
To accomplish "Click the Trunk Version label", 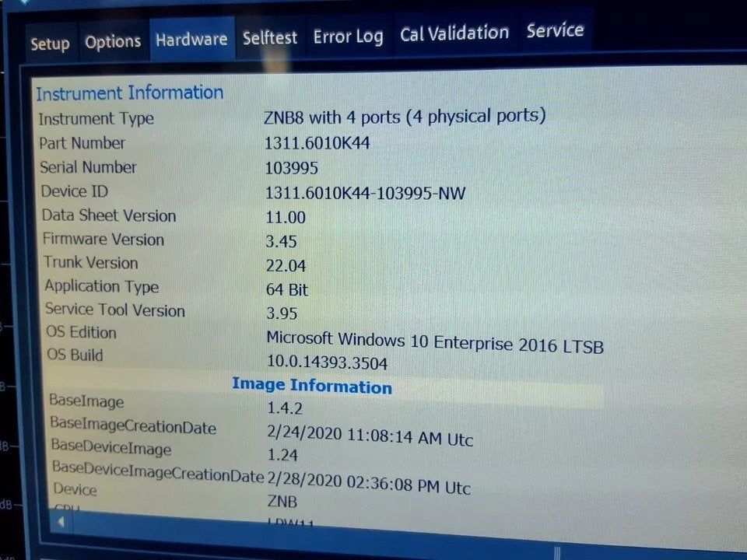I will (x=91, y=262).
